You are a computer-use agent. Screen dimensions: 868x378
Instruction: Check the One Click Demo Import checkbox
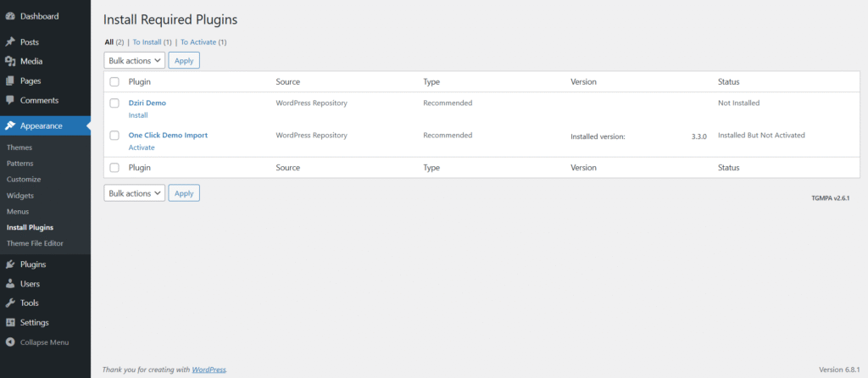coord(114,135)
